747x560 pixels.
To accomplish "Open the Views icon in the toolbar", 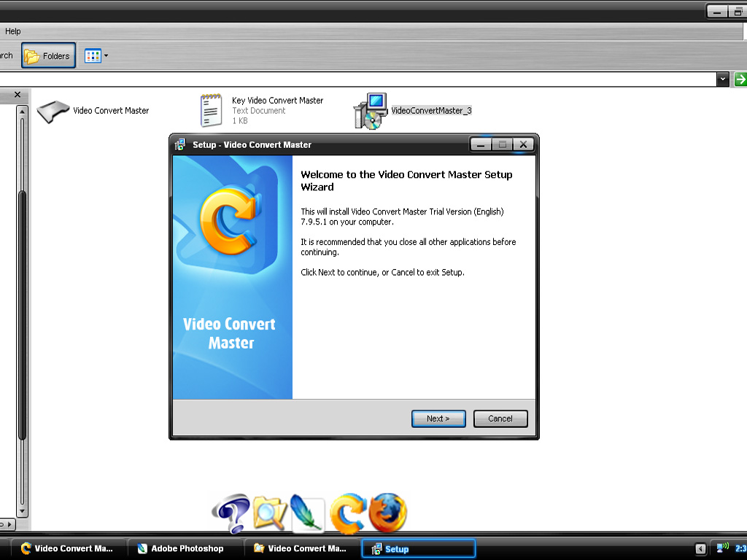I will [x=93, y=55].
